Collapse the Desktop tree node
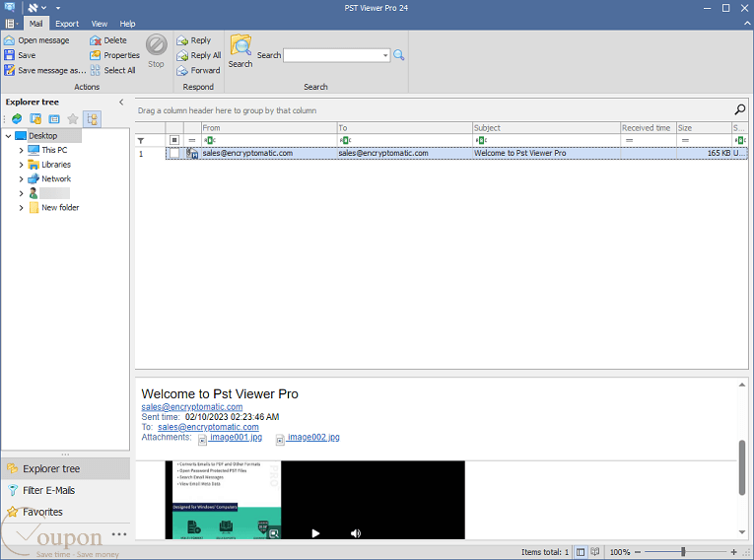 coord(8,136)
